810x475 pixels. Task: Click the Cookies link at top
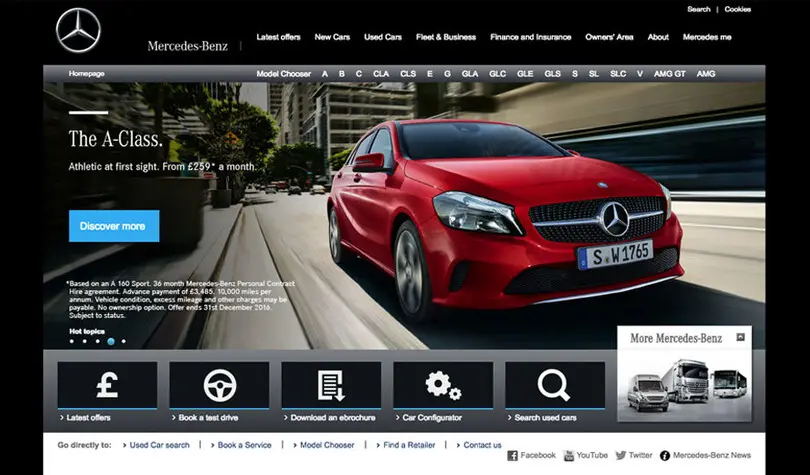738,9
